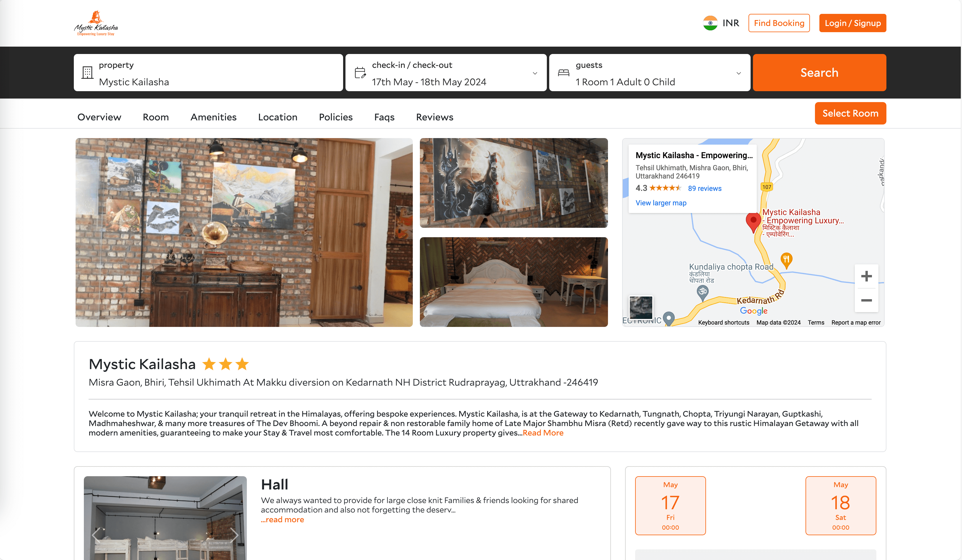Select May 18 Sat check-out card
The image size is (962, 560).
[841, 505]
